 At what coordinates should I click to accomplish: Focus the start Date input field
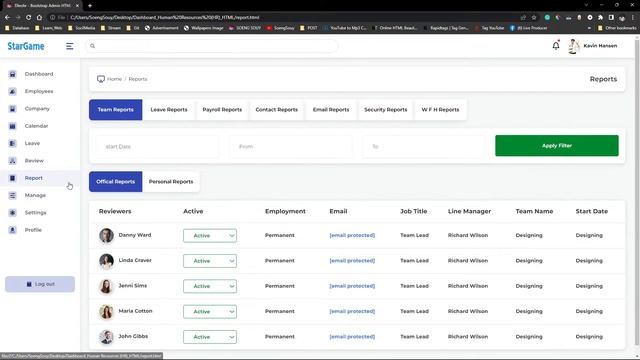coord(157,147)
